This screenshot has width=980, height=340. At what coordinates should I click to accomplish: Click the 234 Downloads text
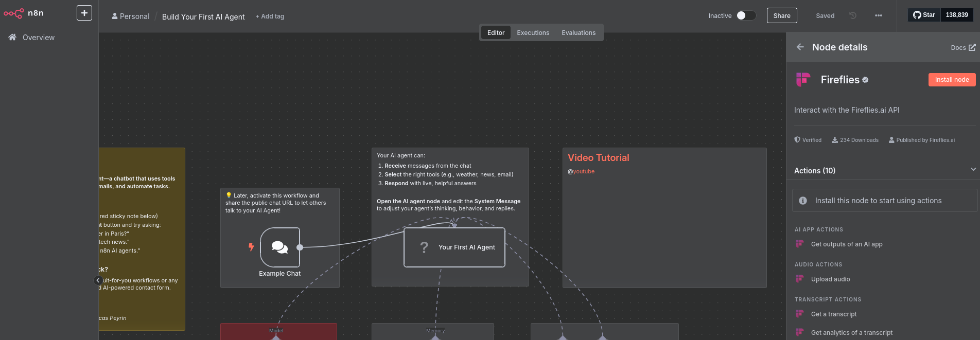859,140
